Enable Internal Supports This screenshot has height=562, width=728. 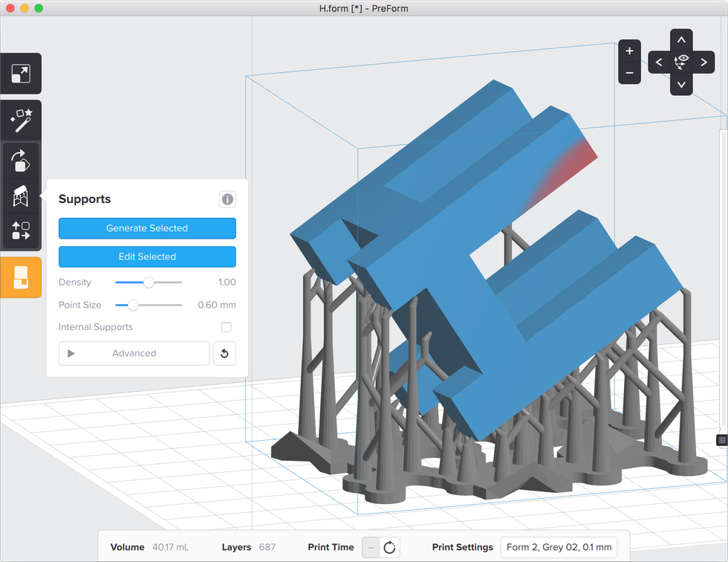click(227, 327)
